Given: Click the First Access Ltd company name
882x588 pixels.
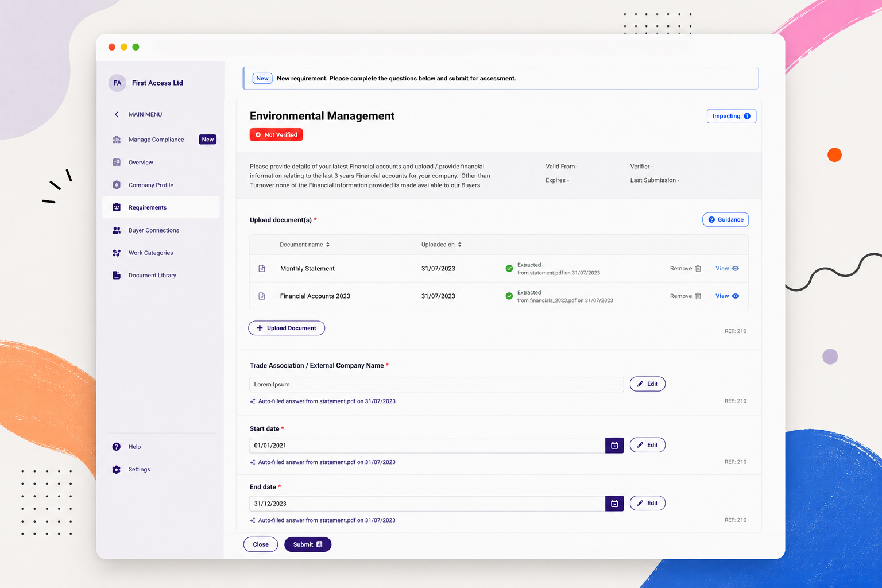Looking at the screenshot, I should coord(157,83).
